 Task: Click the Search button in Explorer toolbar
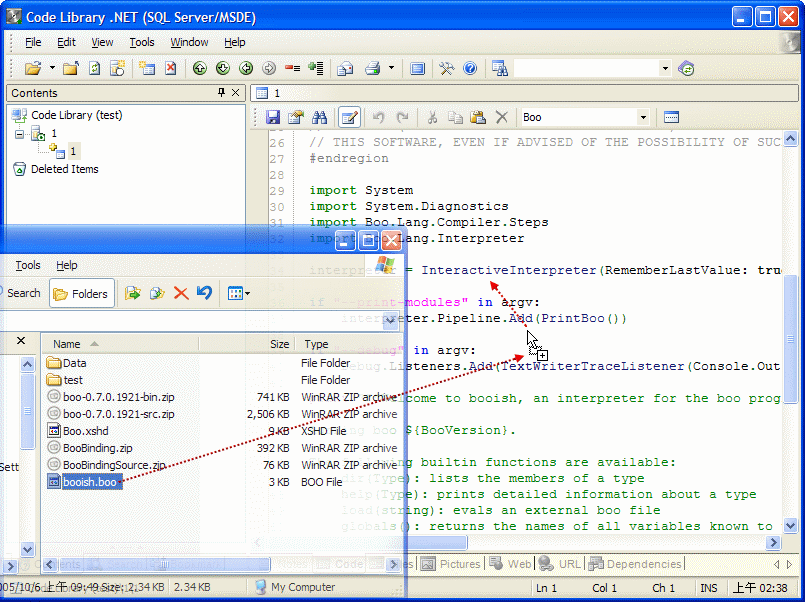[x=20, y=294]
